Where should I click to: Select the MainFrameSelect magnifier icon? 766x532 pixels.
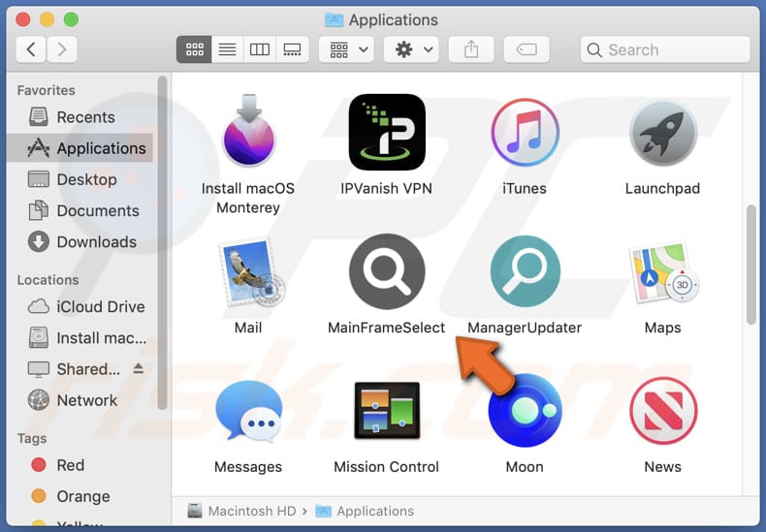click(387, 271)
